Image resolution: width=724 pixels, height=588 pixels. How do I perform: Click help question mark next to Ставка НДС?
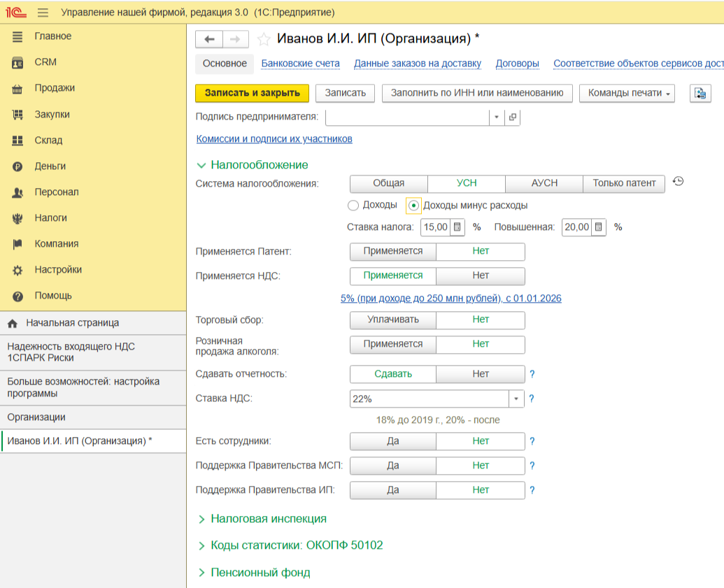(532, 399)
